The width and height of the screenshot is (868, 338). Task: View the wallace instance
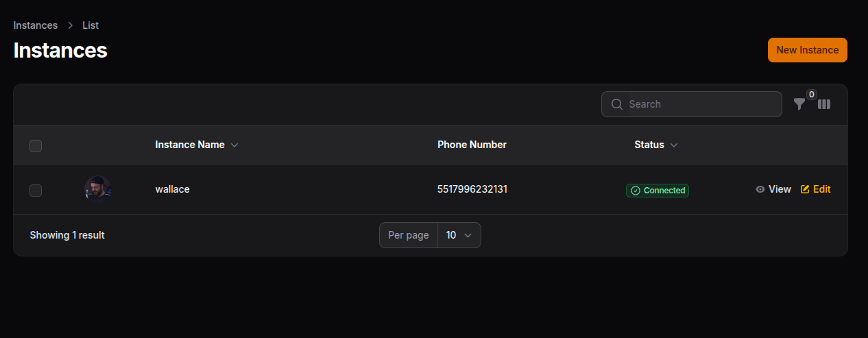coord(780,189)
